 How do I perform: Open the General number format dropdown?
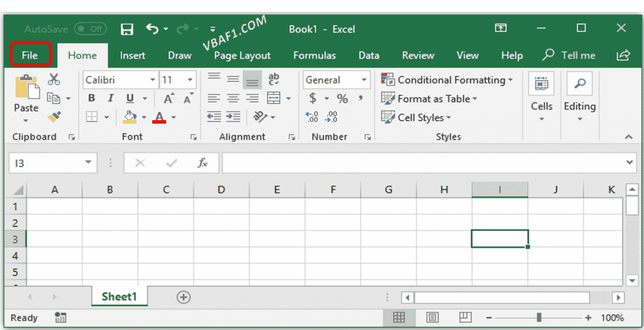[364, 80]
